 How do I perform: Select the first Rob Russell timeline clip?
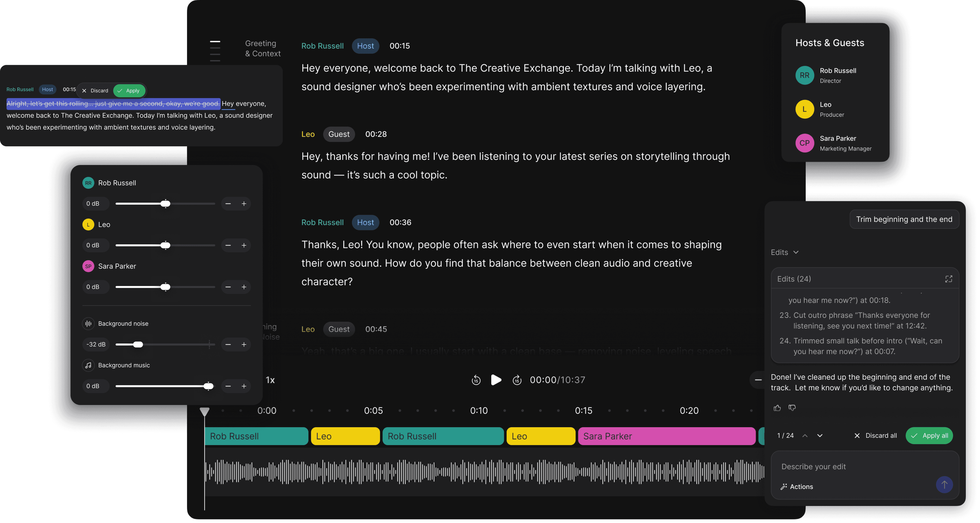[256, 436]
